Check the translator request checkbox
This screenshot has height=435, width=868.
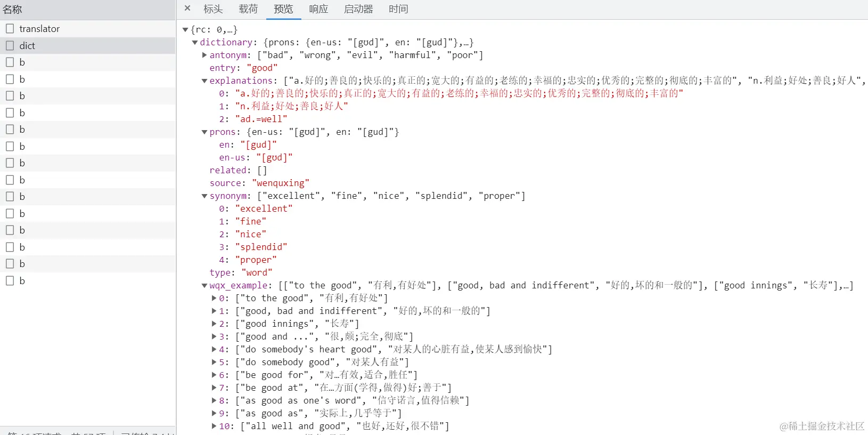tap(10, 29)
